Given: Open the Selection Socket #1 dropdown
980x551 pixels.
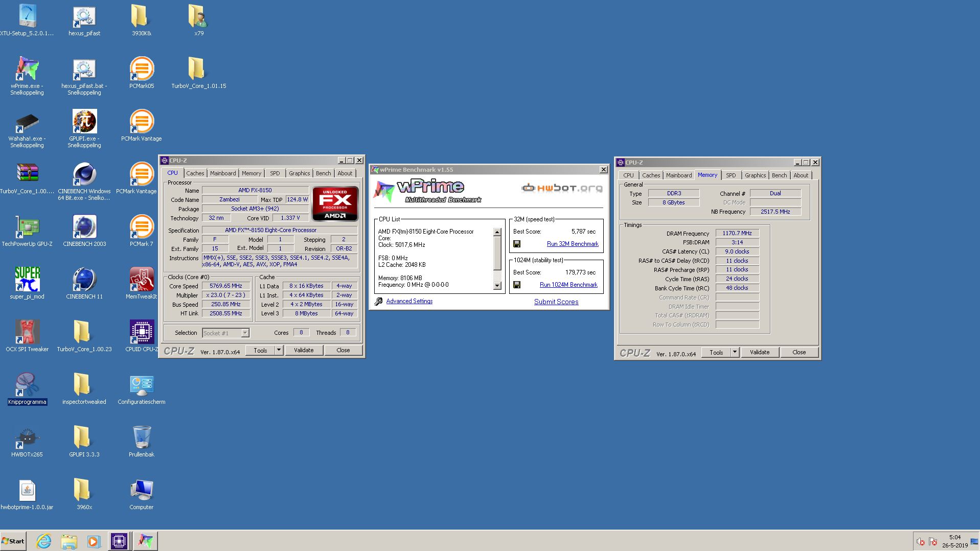Looking at the screenshot, I should 225,333.
